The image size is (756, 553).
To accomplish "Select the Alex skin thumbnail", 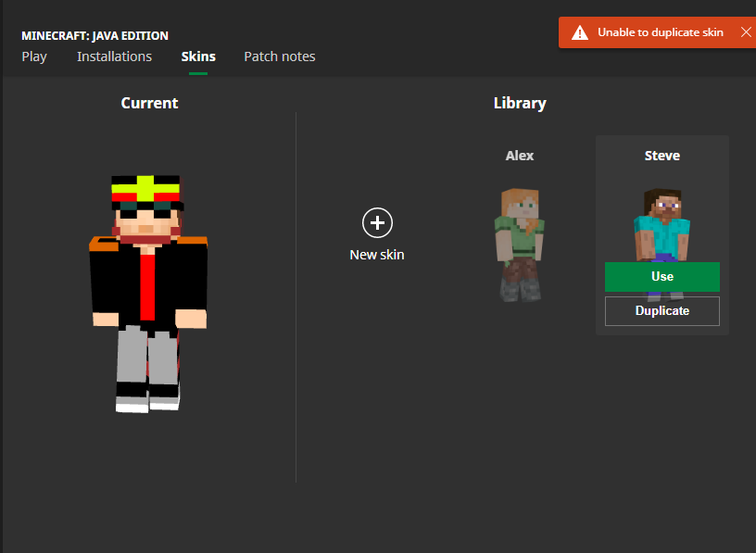I will [520, 245].
